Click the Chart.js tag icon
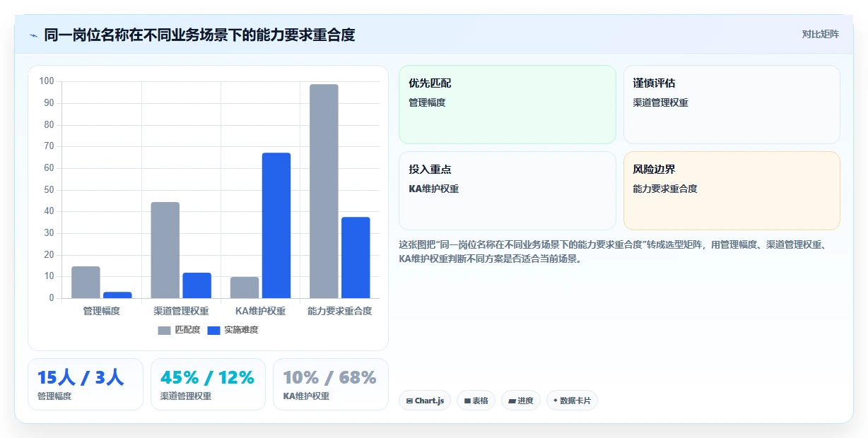This screenshot has height=438, width=868. click(409, 401)
